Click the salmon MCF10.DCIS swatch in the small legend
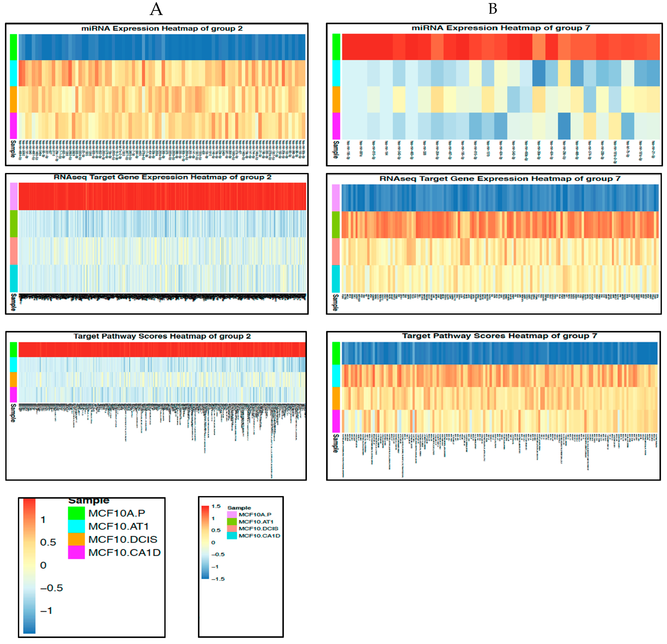667x644 pixels. [x=232, y=528]
